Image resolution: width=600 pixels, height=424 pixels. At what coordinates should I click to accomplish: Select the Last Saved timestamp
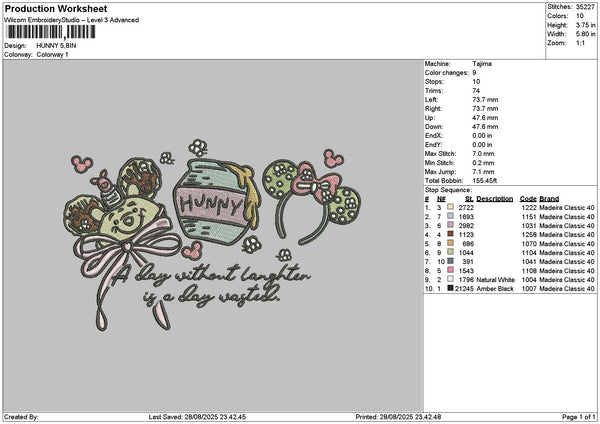(197, 417)
